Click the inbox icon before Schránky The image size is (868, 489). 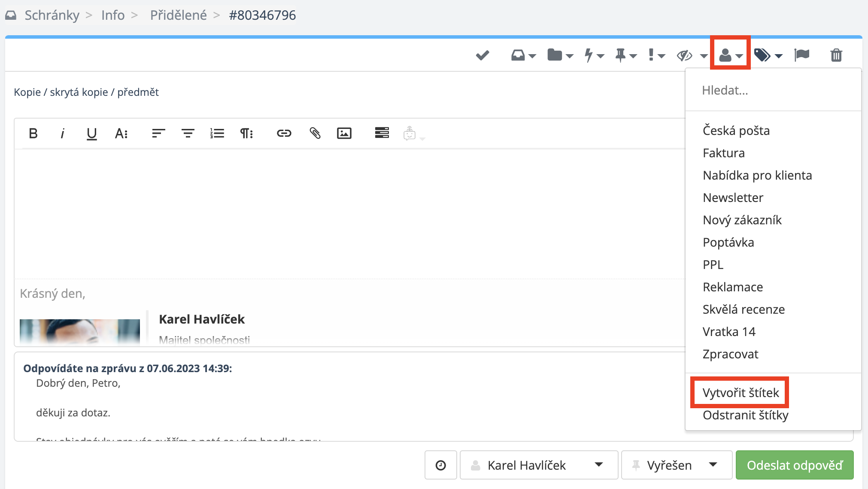point(11,15)
